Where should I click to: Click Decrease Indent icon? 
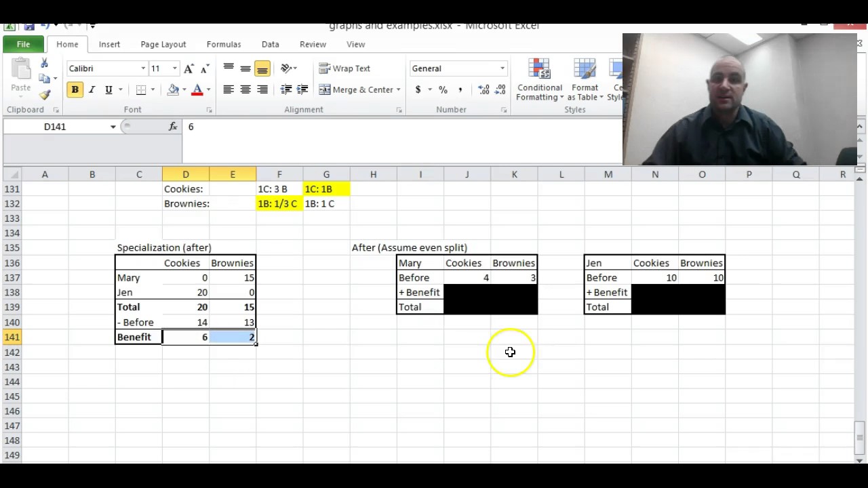coord(286,89)
